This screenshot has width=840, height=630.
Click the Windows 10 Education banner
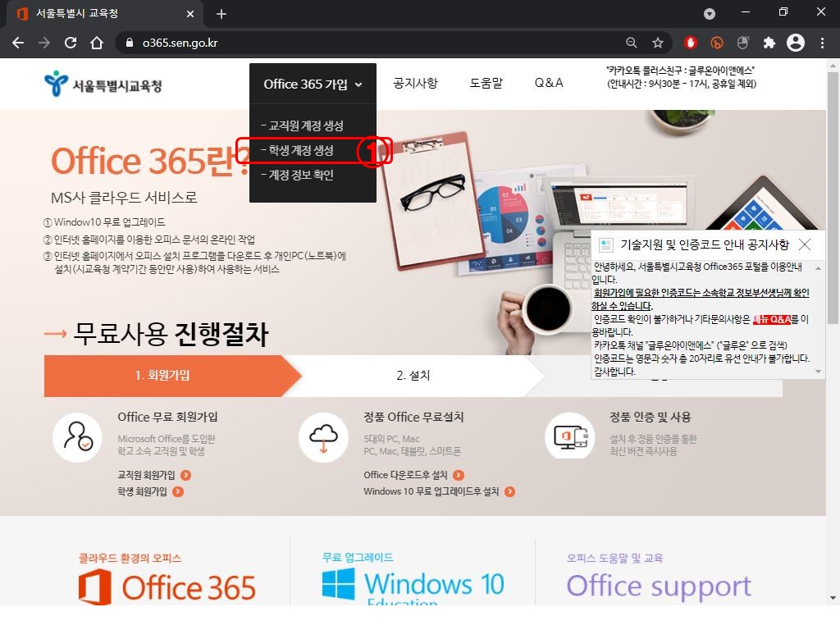coord(413,585)
